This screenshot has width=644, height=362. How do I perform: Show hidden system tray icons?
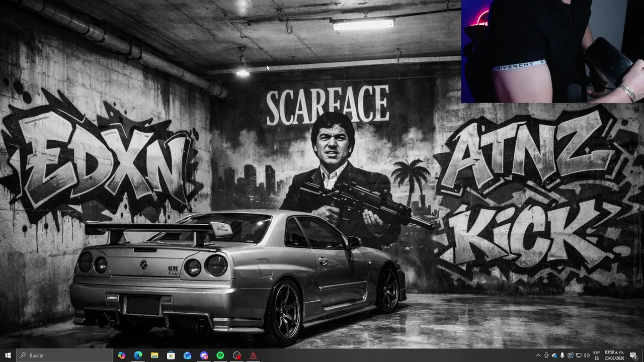pos(538,355)
